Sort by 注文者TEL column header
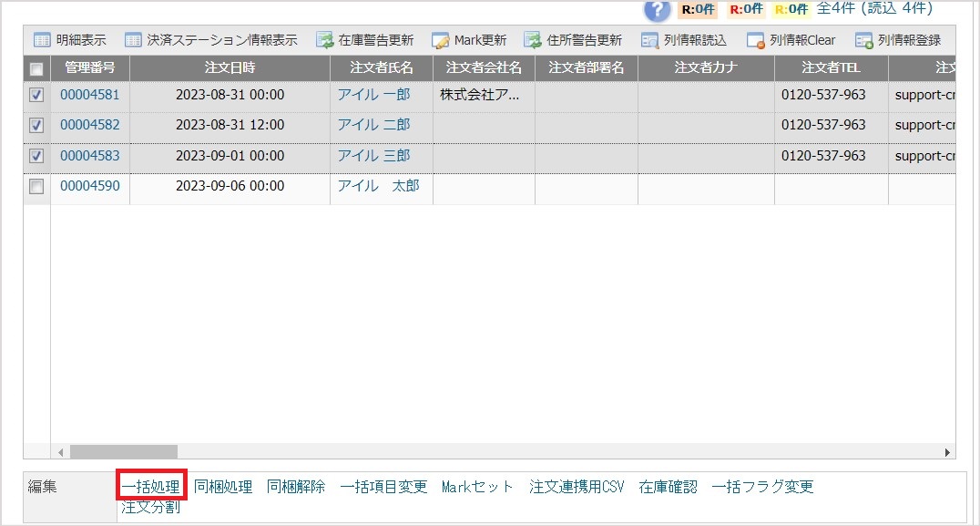980x526 pixels. pos(832,68)
